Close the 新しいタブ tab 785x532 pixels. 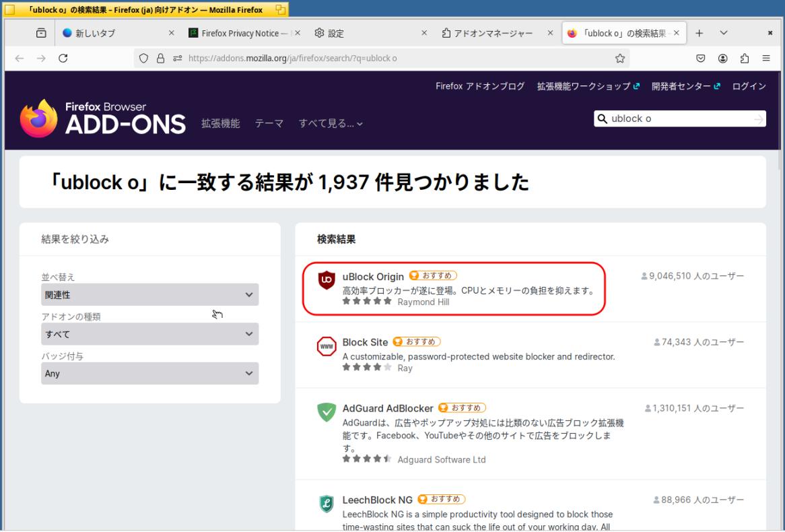pos(171,33)
